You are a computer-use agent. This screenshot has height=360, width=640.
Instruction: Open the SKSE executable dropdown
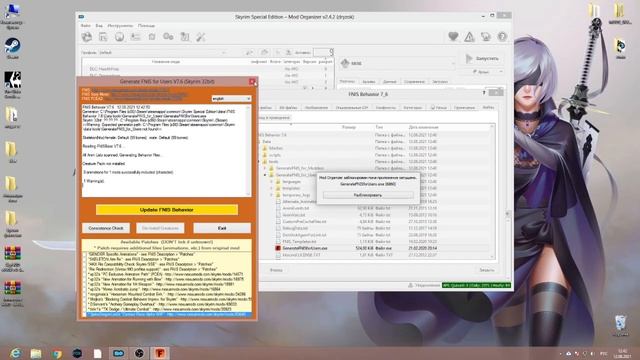(398, 63)
